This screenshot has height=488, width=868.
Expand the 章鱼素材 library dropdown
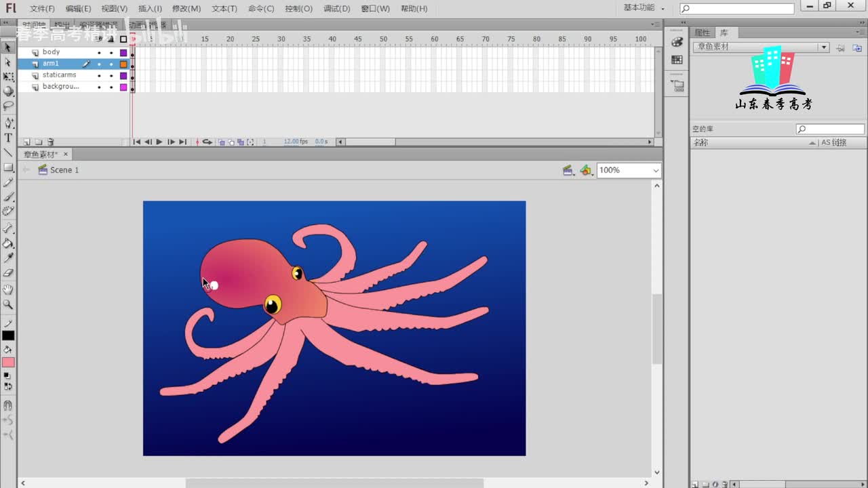pos(823,47)
